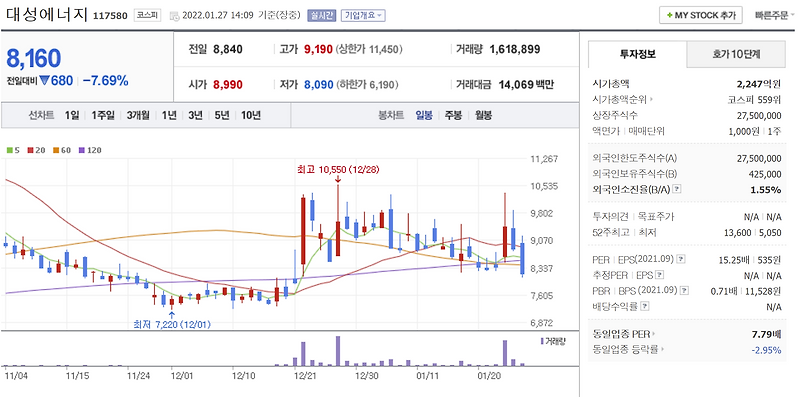Image resolution: width=800 pixels, height=397 pixels.
Task: Click the 실시간 real-time badge
Action: (x=321, y=15)
